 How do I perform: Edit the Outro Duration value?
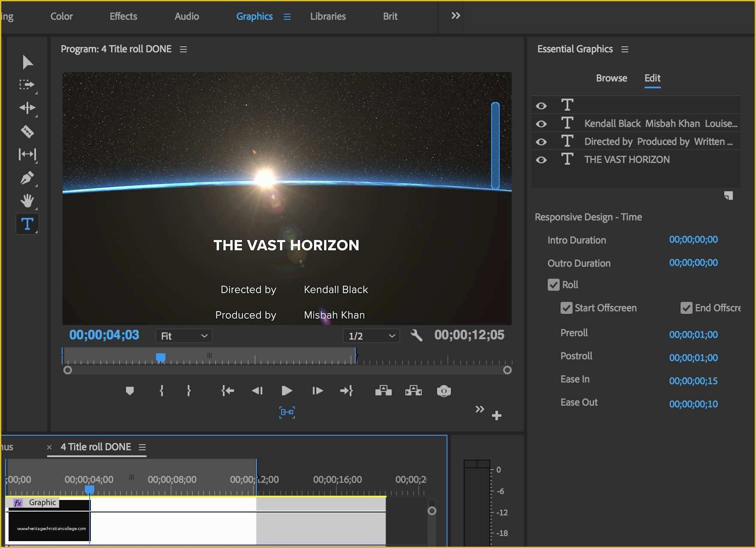tap(693, 263)
